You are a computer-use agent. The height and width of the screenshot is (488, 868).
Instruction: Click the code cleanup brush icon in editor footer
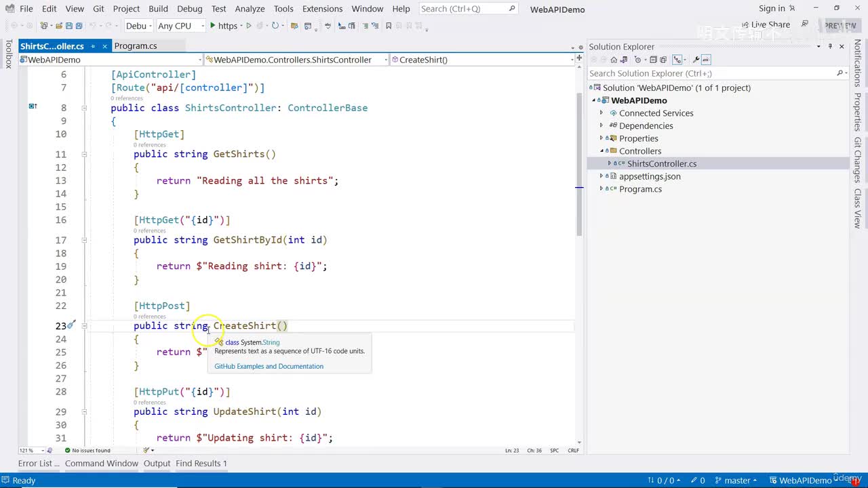[x=146, y=450]
